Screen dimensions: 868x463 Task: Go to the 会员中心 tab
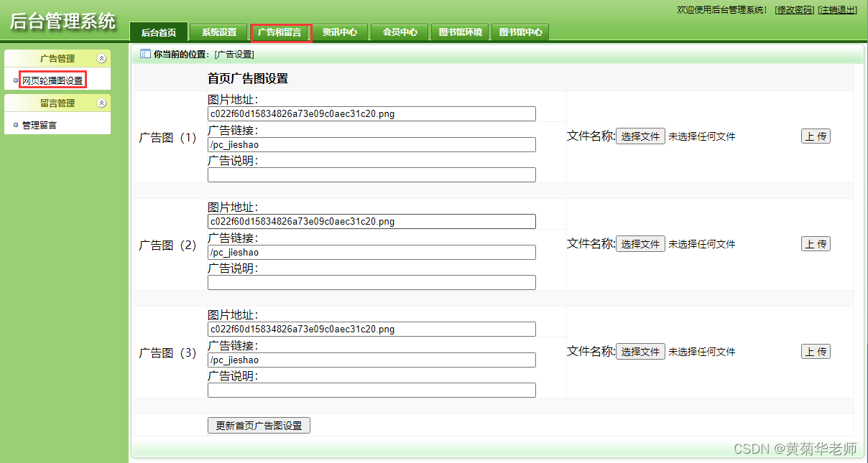coord(400,32)
